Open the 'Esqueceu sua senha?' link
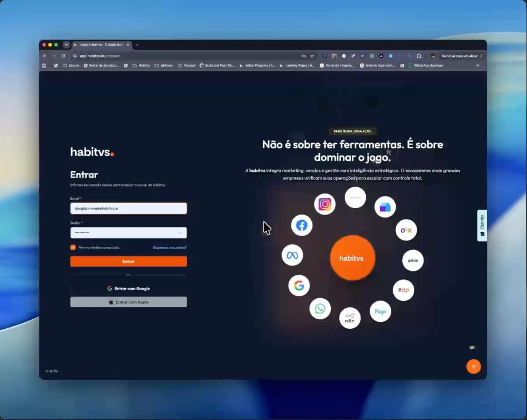The image size is (527, 420). (x=170, y=247)
